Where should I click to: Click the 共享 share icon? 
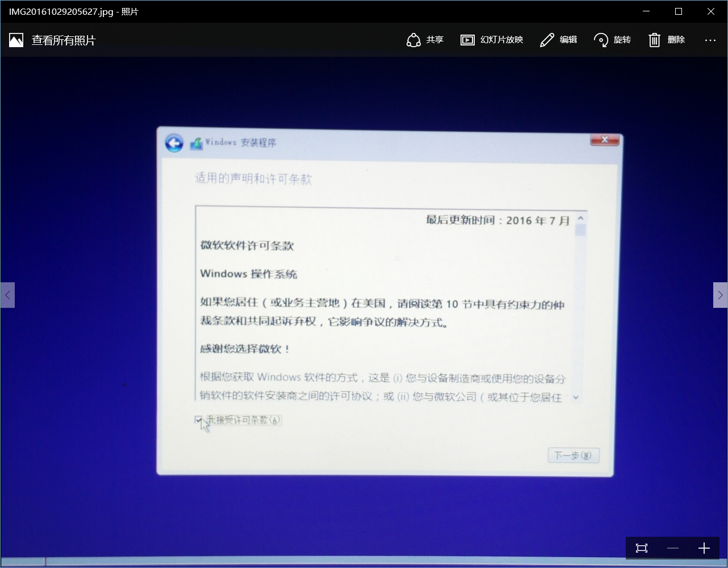tap(413, 40)
